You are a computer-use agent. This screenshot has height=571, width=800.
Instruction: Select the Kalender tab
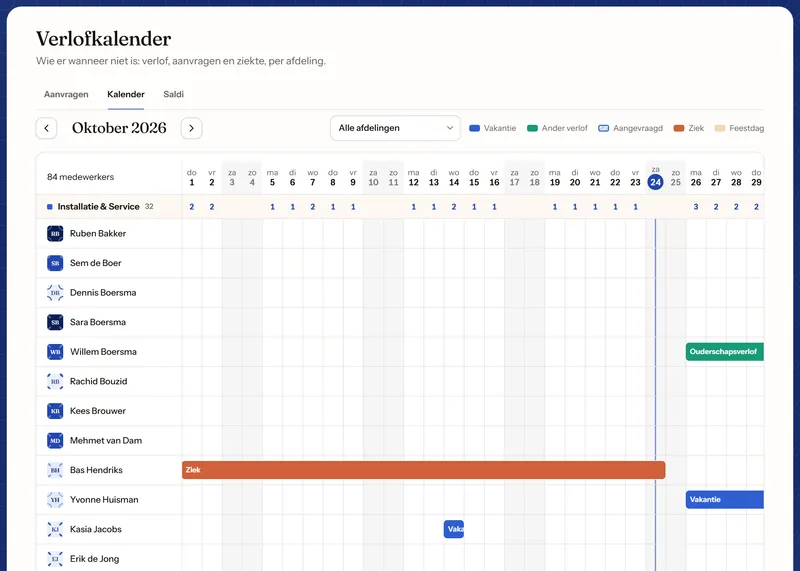click(x=126, y=94)
